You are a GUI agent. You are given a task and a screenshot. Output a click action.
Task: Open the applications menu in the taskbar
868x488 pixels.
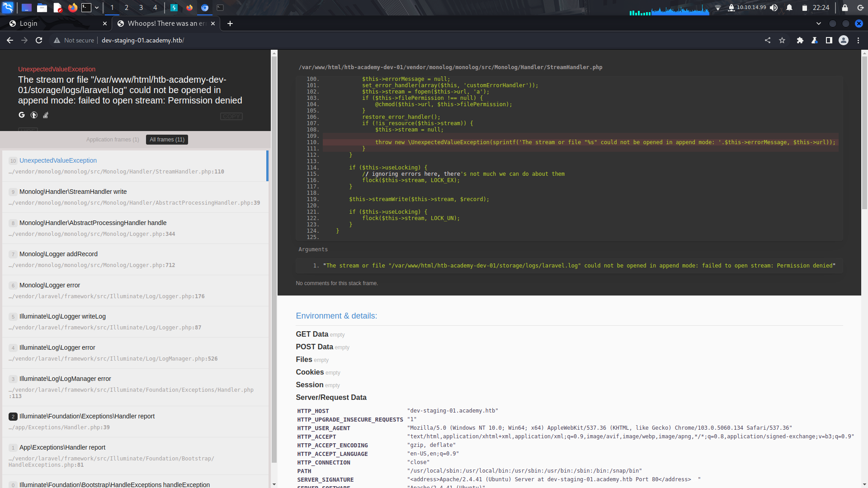click(x=8, y=7)
